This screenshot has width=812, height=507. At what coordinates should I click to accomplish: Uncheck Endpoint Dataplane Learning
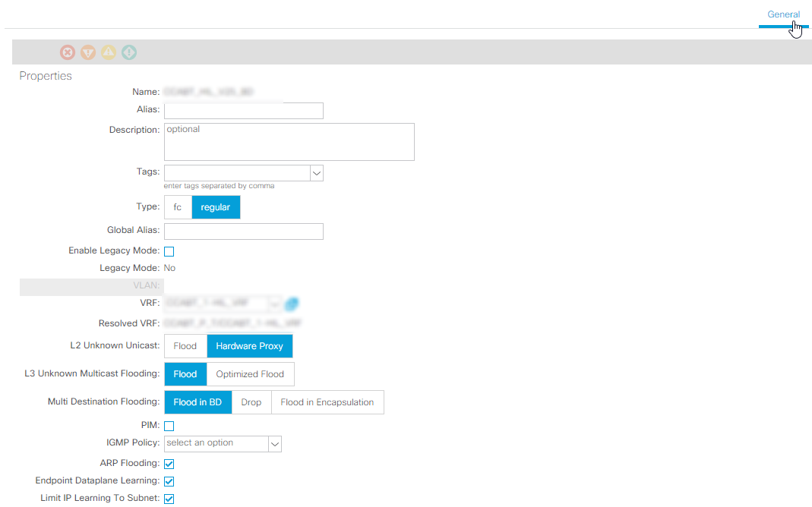tap(169, 480)
